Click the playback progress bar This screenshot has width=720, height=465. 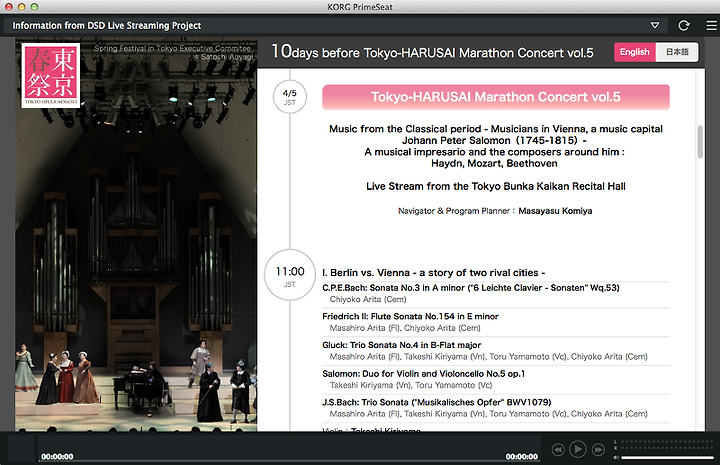coord(289,461)
